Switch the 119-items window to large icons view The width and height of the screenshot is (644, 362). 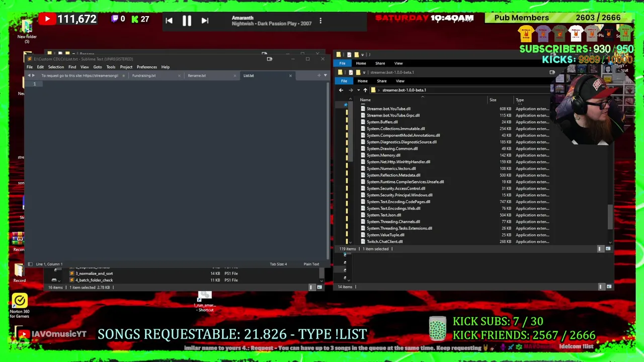[x=608, y=249]
